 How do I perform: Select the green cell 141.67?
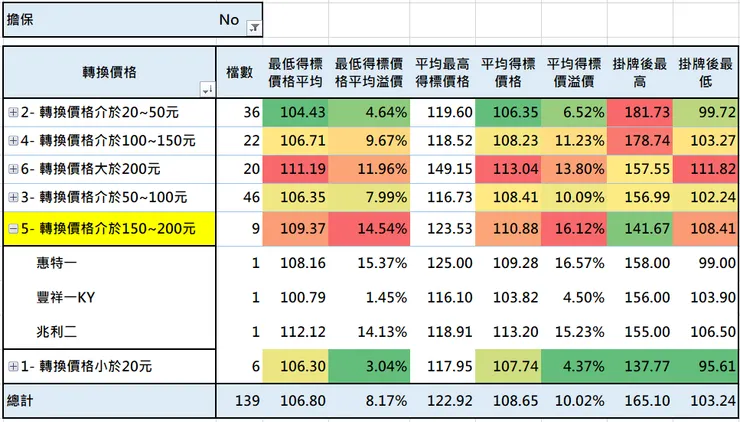click(639, 229)
